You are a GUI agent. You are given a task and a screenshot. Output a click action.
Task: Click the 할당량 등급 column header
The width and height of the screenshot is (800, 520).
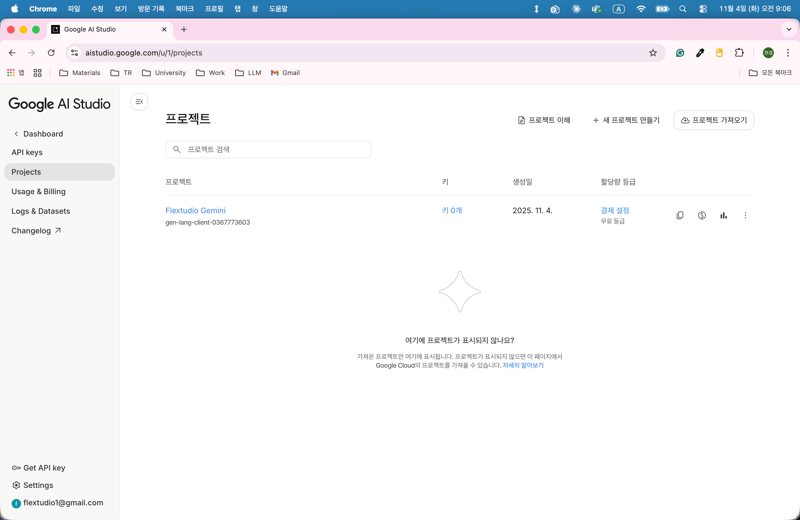click(x=618, y=182)
